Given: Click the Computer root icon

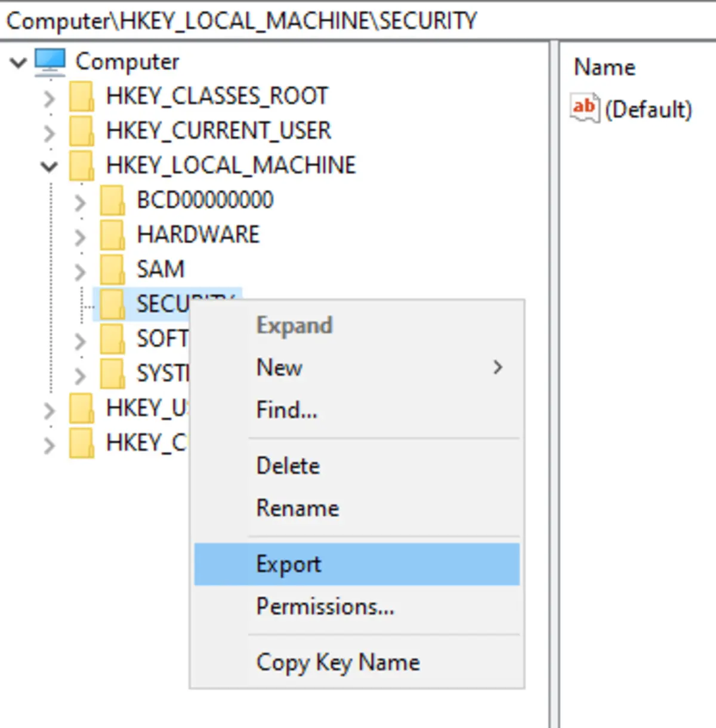Looking at the screenshot, I should click(x=50, y=61).
